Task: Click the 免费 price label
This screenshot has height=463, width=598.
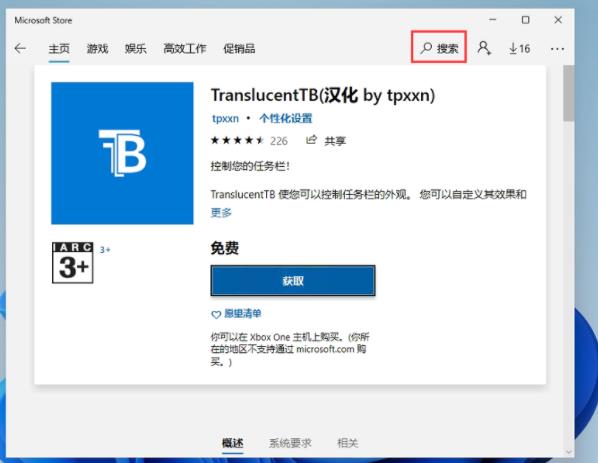Action: 225,248
